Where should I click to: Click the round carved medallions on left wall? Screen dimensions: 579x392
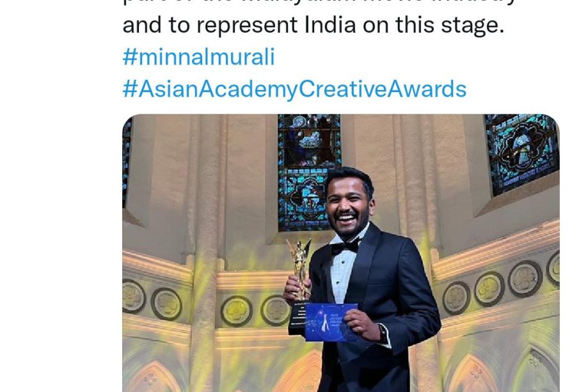[x=152, y=300]
